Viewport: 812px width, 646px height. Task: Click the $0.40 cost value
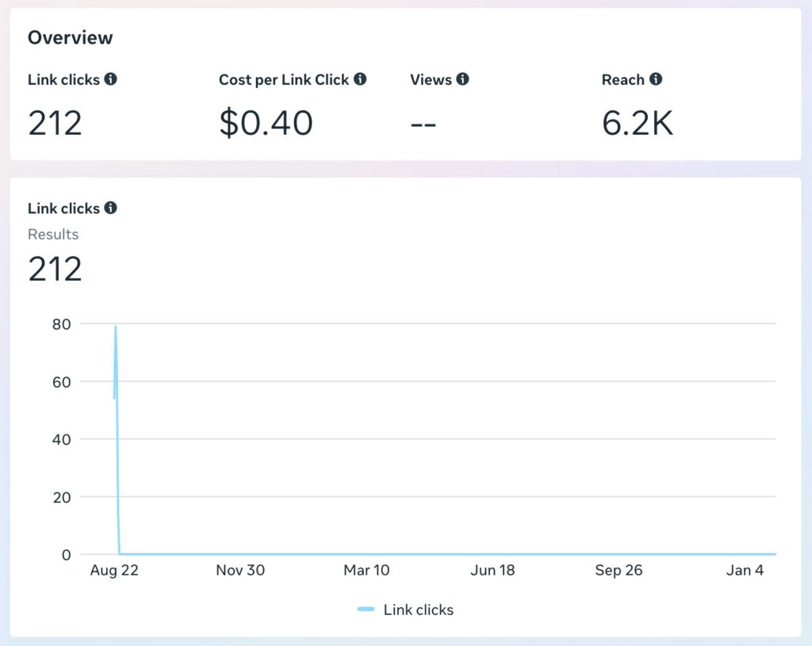coord(266,124)
